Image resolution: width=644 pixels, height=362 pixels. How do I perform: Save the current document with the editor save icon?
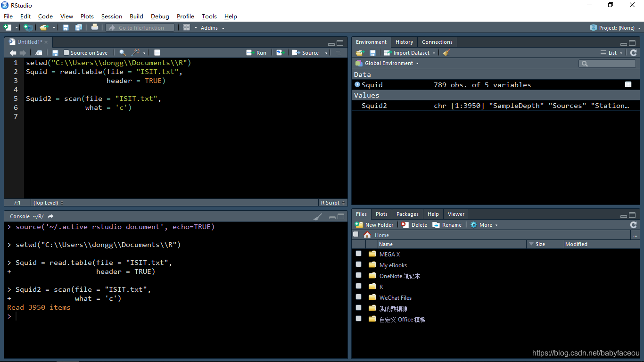coord(55,53)
